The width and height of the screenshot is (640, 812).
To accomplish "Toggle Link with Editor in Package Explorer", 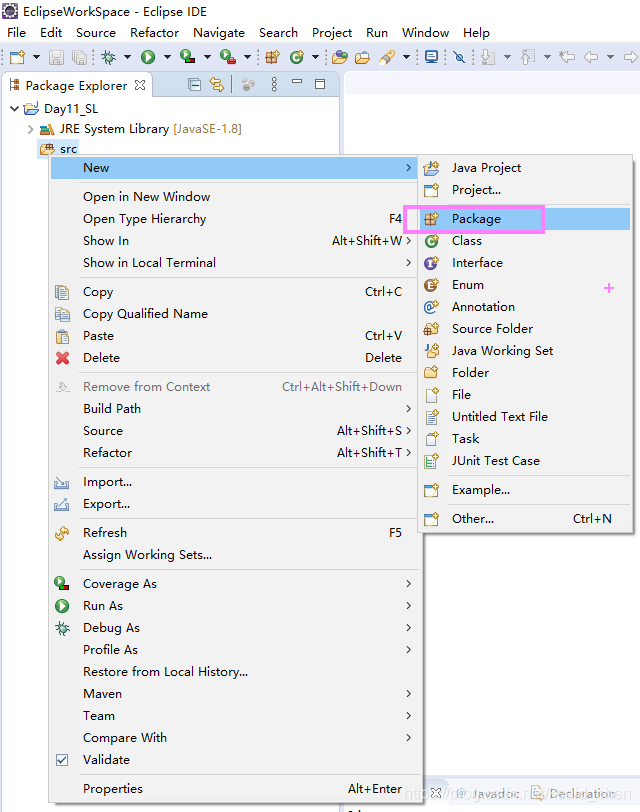I will click(217, 84).
